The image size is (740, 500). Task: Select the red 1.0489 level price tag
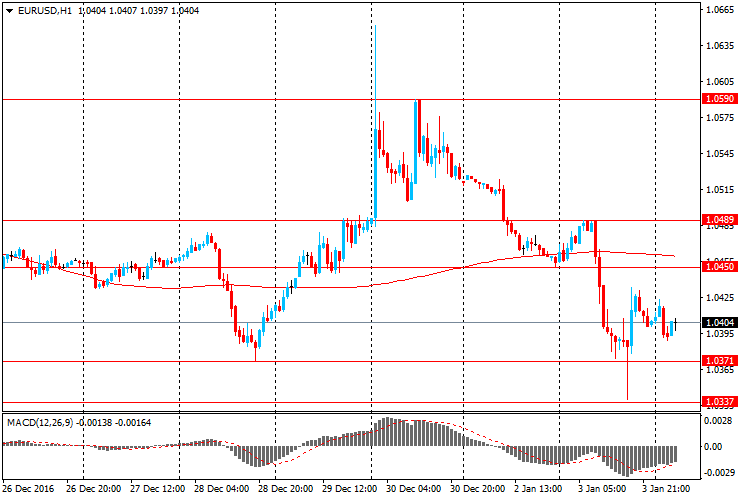click(719, 220)
